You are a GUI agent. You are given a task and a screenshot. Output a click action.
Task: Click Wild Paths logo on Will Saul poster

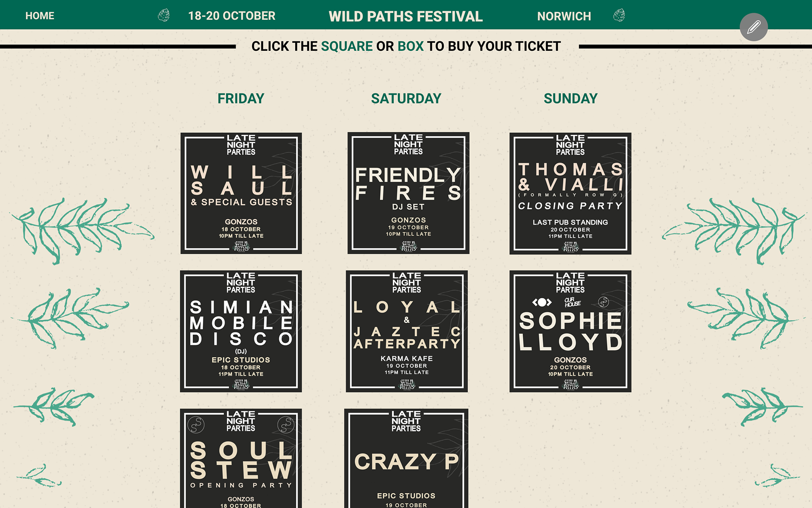click(x=241, y=246)
